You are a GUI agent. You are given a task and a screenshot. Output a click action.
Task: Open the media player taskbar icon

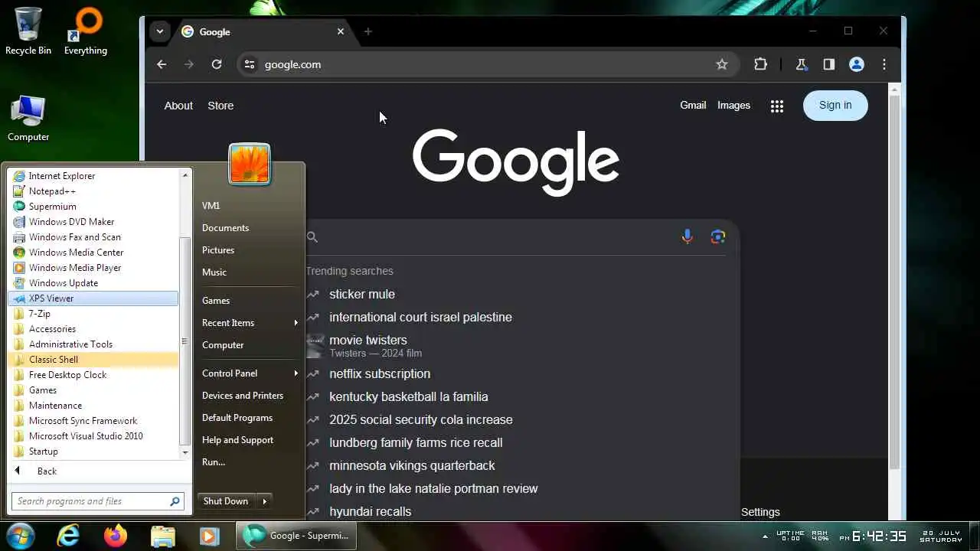(209, 536)
